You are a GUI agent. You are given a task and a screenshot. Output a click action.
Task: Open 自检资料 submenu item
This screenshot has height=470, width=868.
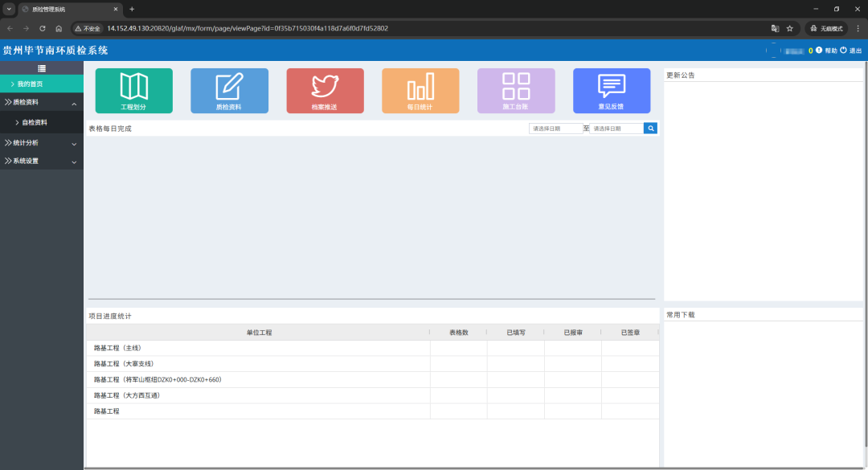coord(42,122)
